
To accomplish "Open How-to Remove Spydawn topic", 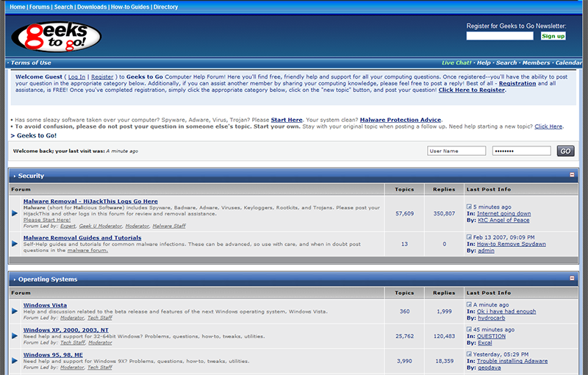I will tap(511, 244).
